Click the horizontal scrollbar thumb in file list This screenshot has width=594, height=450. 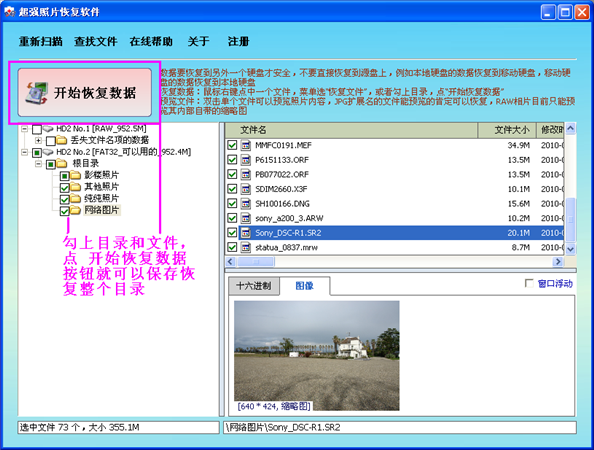(256, 261)
